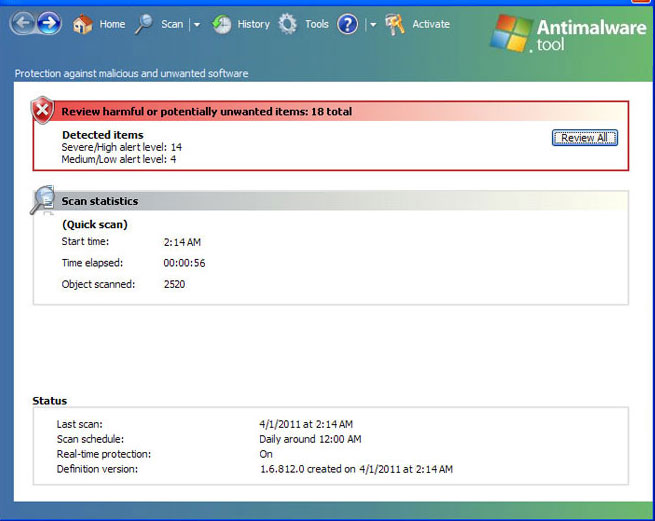
Task: Click Real-time protection value 'On'
Action: pos(266,454)
